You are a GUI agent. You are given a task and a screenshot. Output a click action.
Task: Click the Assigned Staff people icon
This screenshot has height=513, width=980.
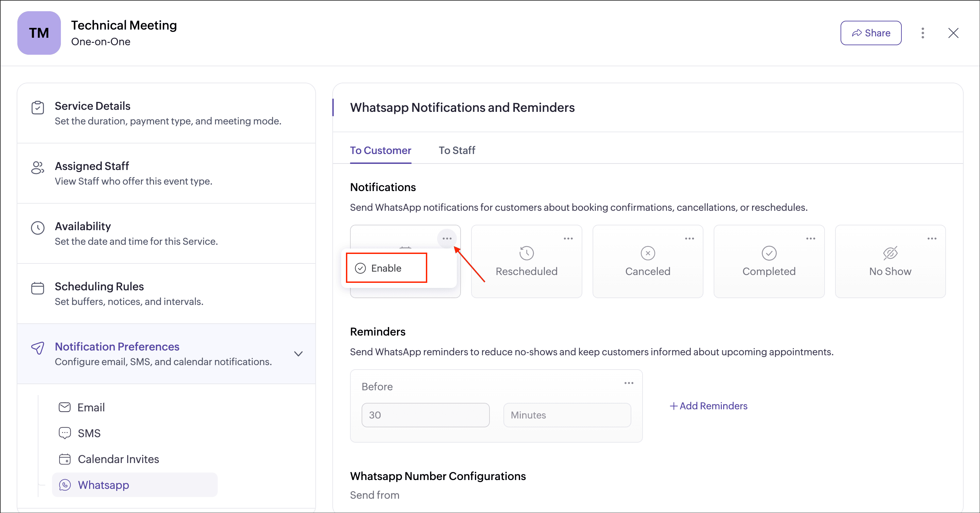38,168
